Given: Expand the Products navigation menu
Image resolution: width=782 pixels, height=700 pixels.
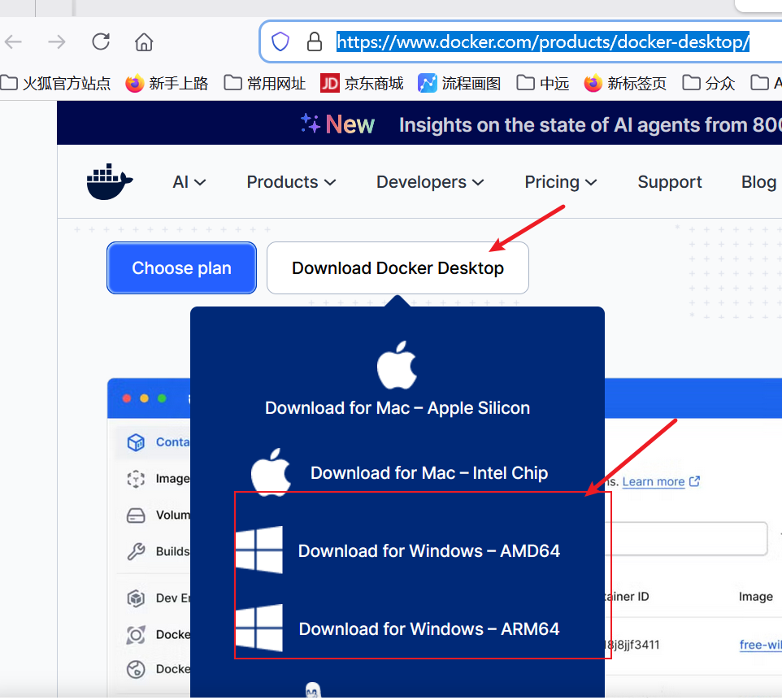Looking at the screenshot, I should (291, 182).
